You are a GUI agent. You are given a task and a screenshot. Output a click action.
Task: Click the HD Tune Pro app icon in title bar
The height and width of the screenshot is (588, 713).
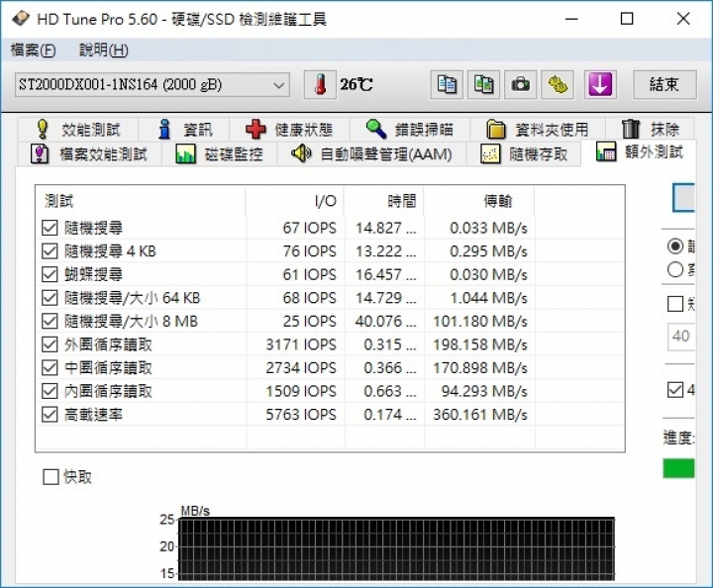[x=21, y=19]
